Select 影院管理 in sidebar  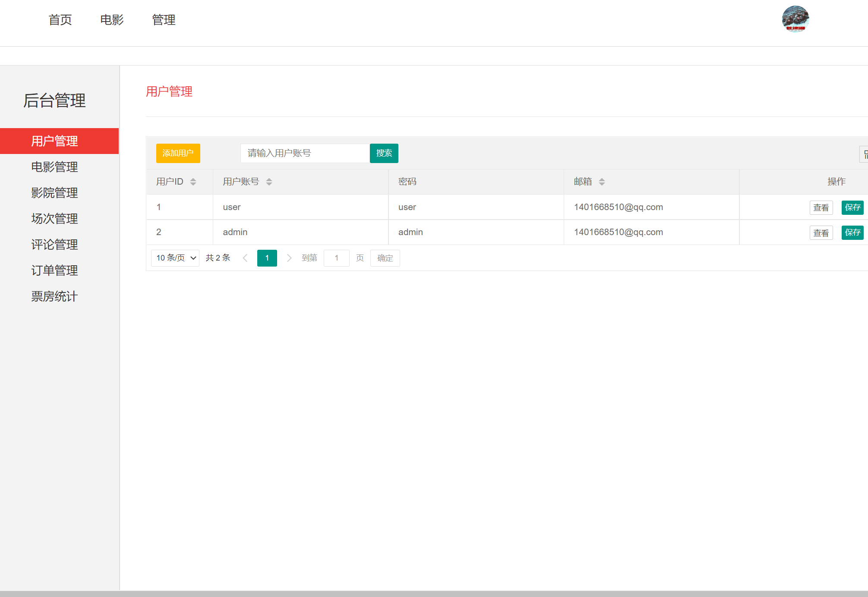tap(54, 193)
